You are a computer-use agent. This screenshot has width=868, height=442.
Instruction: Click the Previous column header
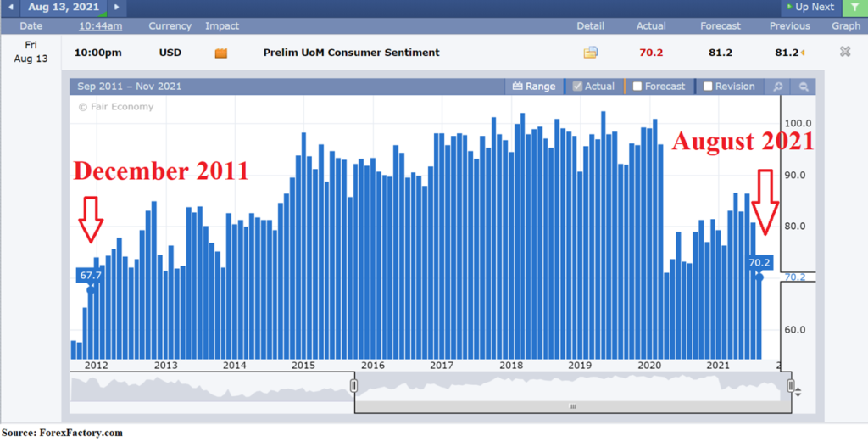[x=790, y=26]
